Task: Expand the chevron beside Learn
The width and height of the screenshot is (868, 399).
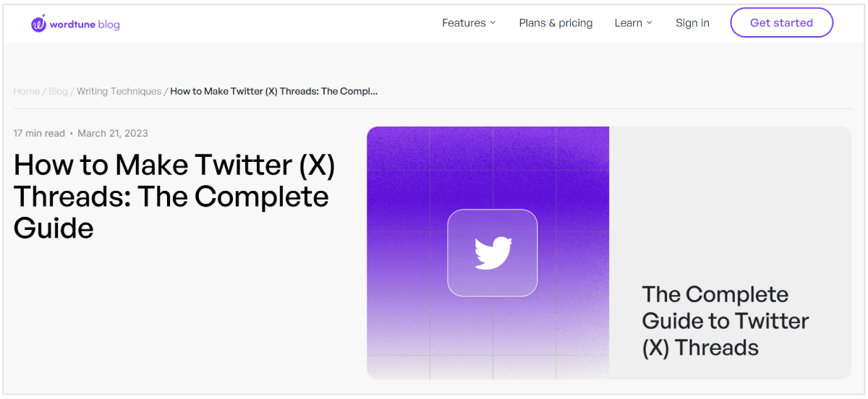Action: pos(650,23)
